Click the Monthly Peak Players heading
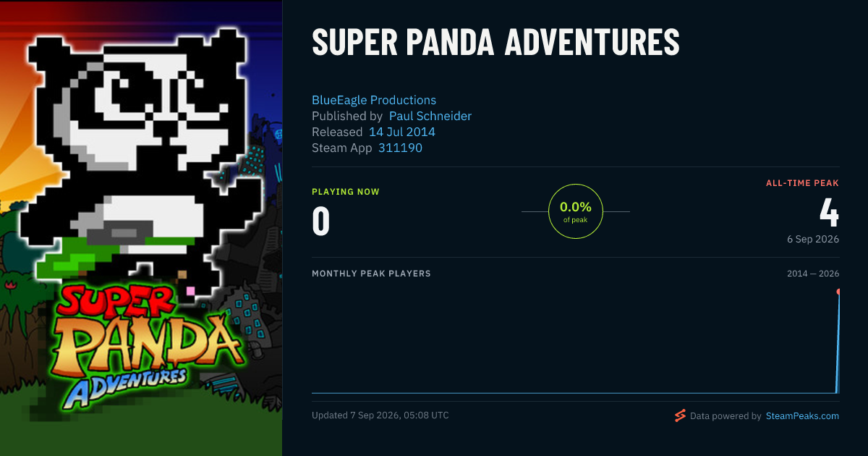Image resolution: width=868 pixels, height=456 pixels. click(371, 274)
